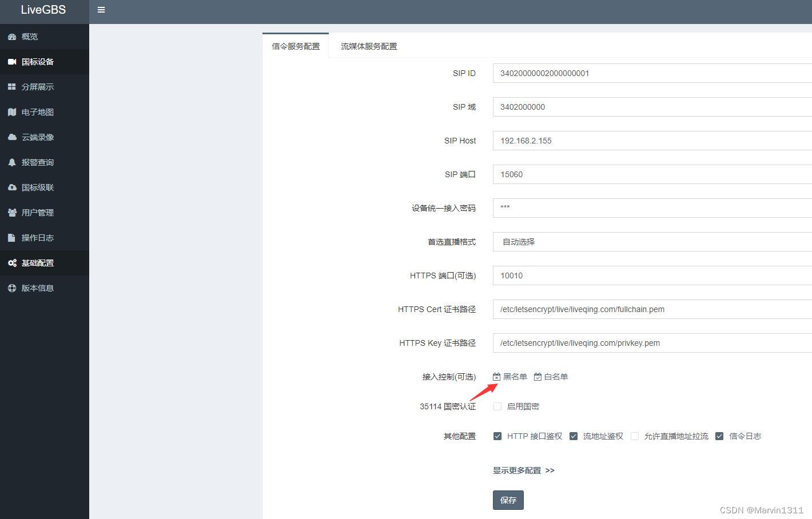
Task: Focus the SIP Host input field
Action: point(652,141)
